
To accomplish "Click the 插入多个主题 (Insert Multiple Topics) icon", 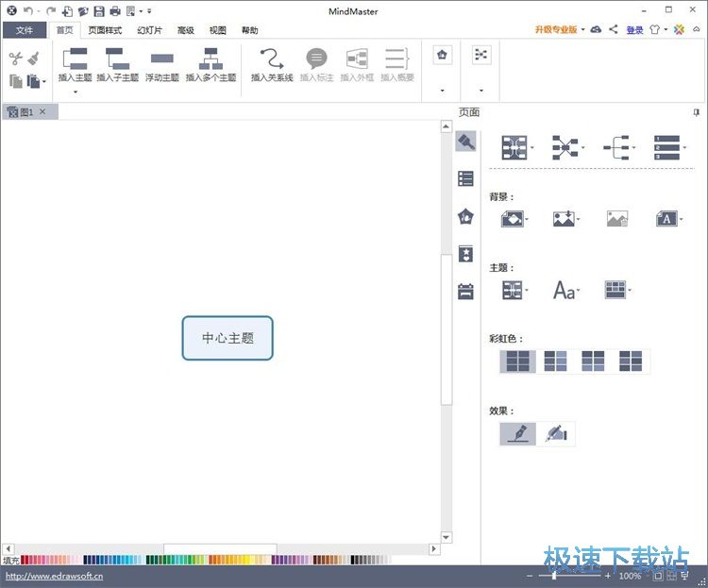I will coord(211,59).
